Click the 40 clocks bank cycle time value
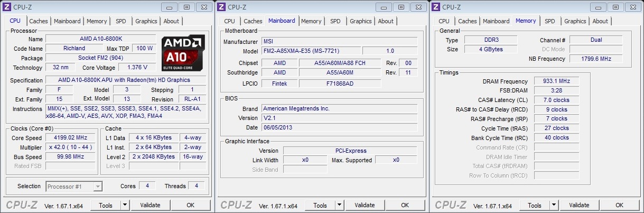The width and height of the screenshot is (644, 213). tap(556, 137)
